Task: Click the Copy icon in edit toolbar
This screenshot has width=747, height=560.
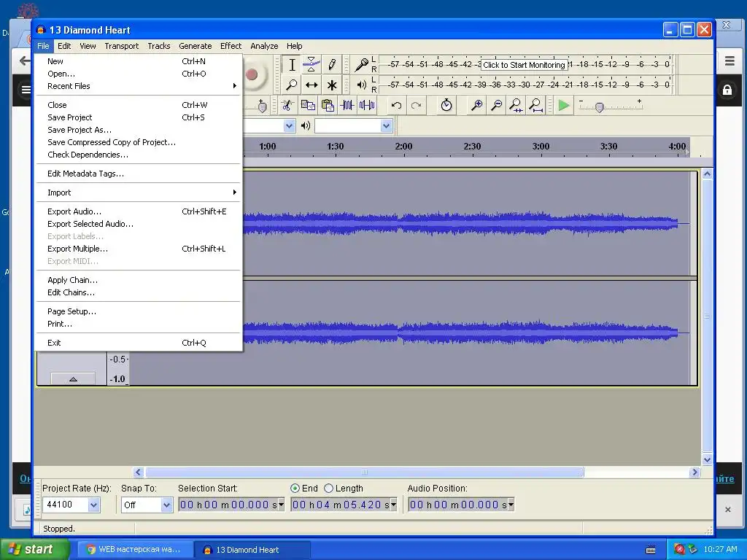Action: click(308, 105)
